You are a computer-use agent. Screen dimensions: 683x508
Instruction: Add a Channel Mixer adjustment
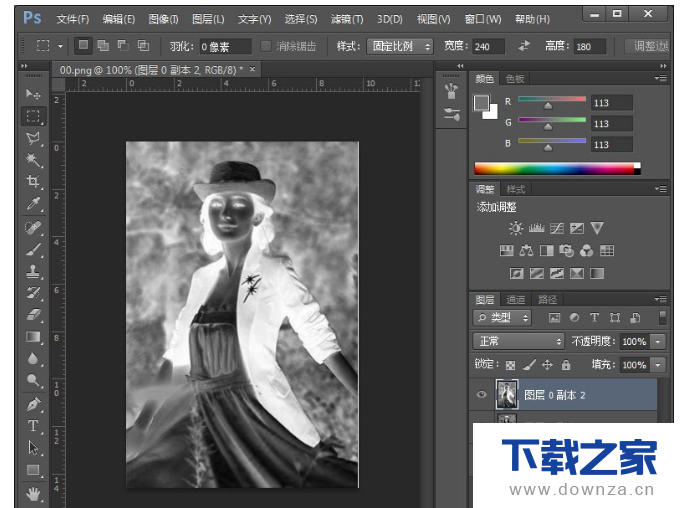[x=587, y=251]
